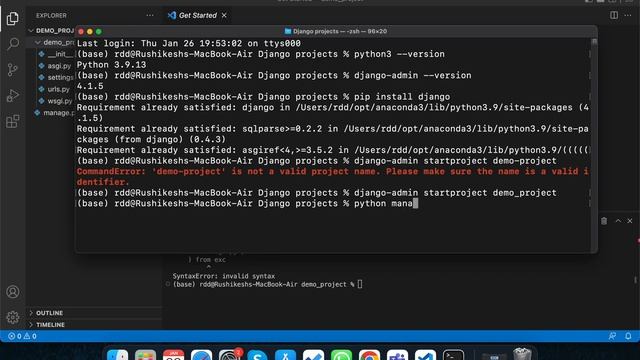Image resolution: width=640 pixels, height=360 pixels.
Task: Click the 'pip install django' command line
Action: [x=263, y=97]
